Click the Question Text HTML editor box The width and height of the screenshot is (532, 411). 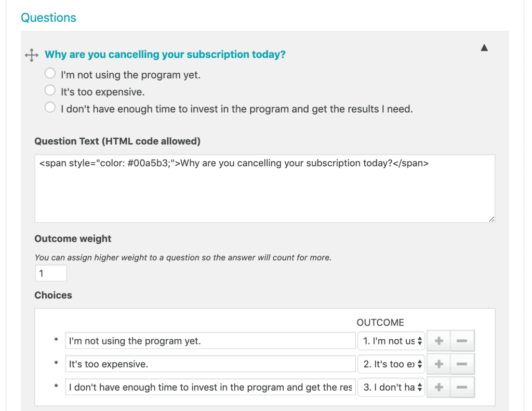[x=265, y=187]
